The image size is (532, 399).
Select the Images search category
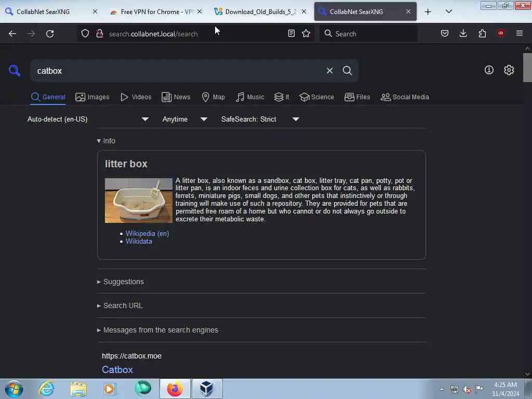click(92, 97)
